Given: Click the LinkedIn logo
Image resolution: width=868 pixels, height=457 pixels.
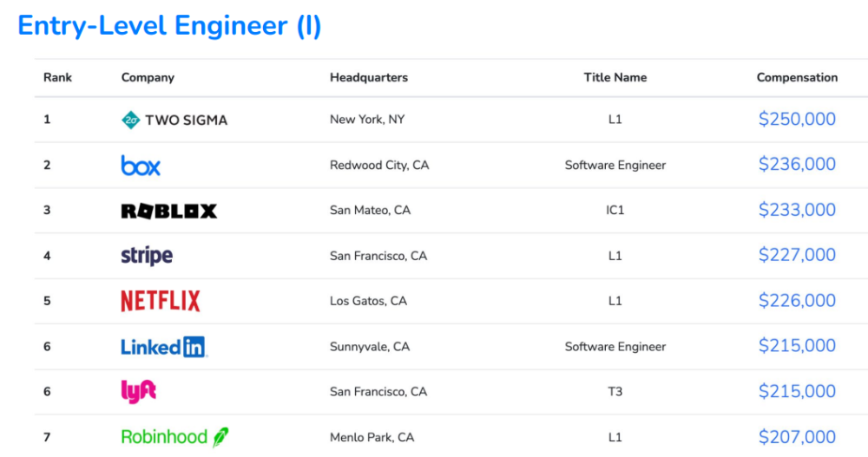Looking at the screenshot, I should coord(164,347).
